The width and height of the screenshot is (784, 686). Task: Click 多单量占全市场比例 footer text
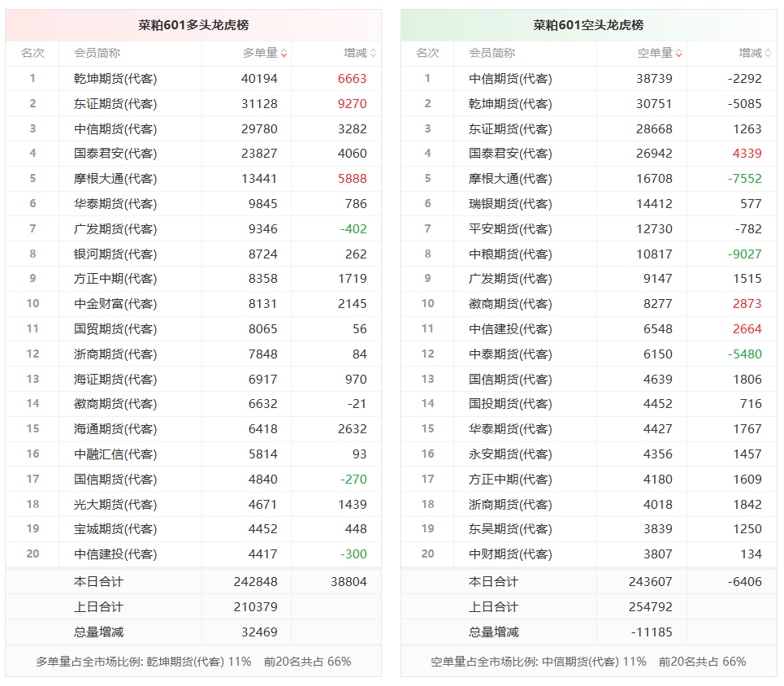point(193,662)
